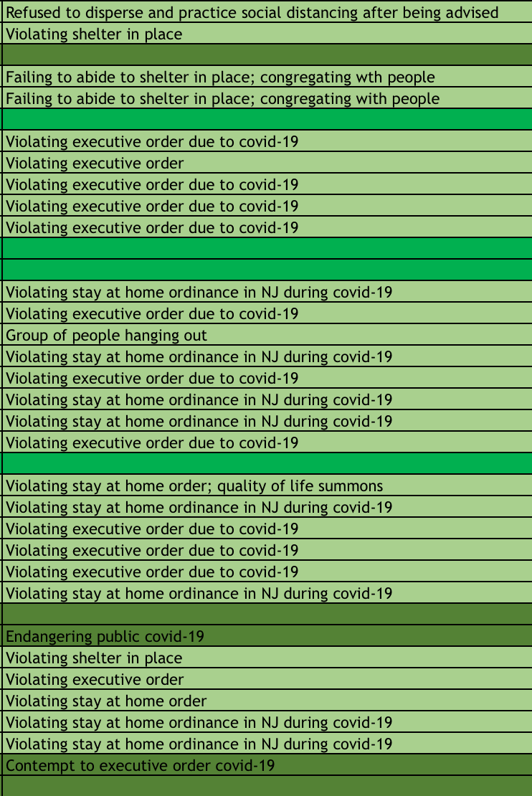
Task: Select the first 'Violating shelter in place' cell
Action: [267, 33]
